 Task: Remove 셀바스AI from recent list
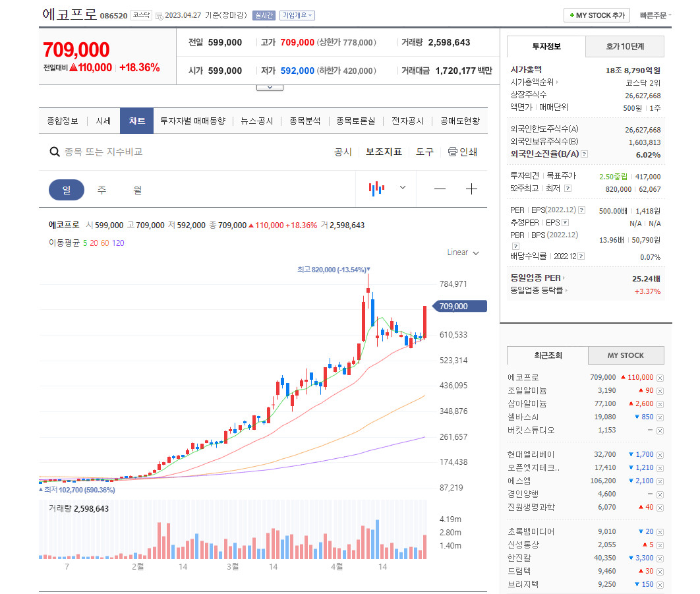(x=660, y=417)
